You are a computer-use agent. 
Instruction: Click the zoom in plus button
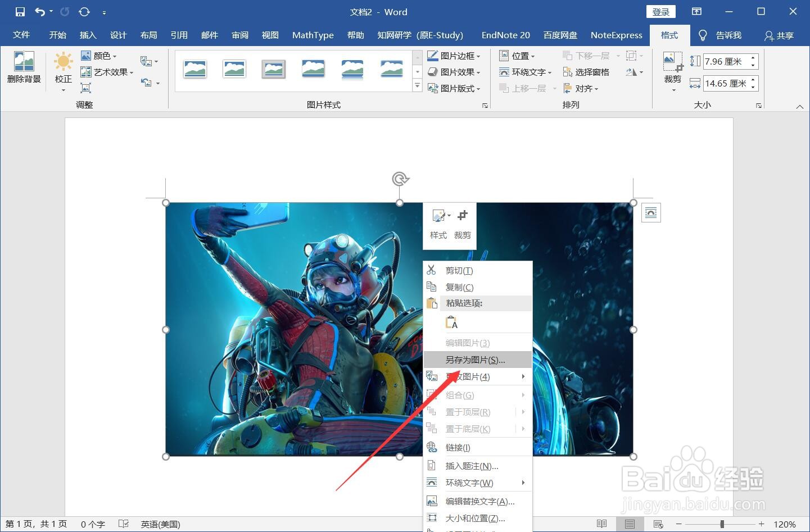pos(761,524)
